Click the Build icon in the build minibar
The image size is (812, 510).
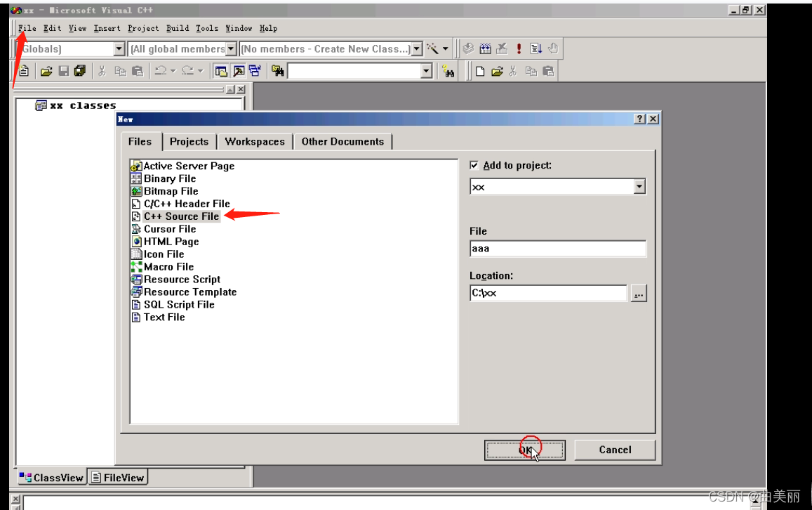point(485,48)
